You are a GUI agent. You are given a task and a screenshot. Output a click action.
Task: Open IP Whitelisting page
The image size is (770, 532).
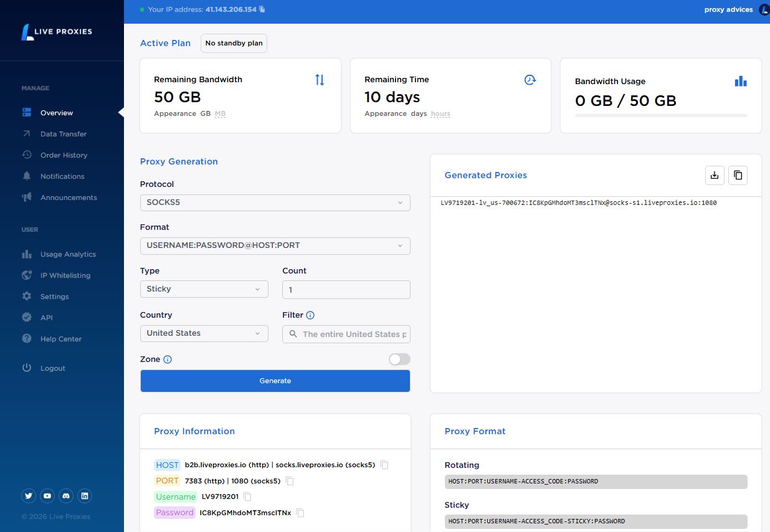tap(65, 275)
